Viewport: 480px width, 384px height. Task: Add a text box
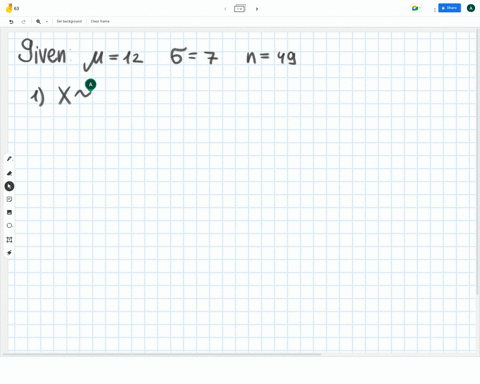pyautogui.click(x=9, y=240)
